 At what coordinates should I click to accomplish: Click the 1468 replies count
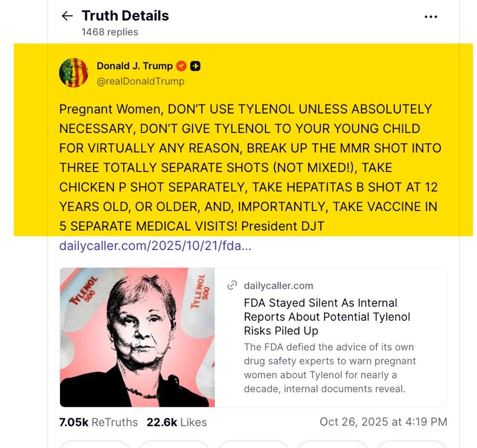(x=110, y=32)
